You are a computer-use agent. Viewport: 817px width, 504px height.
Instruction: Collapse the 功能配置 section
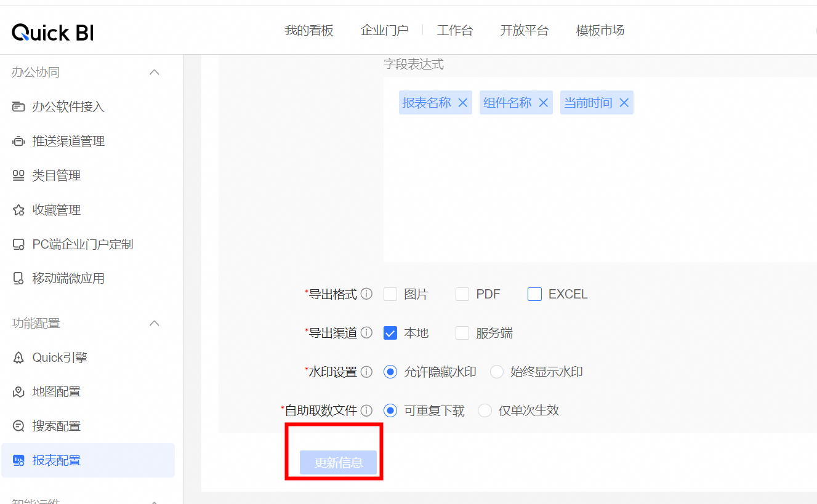(x=155, y=323)
